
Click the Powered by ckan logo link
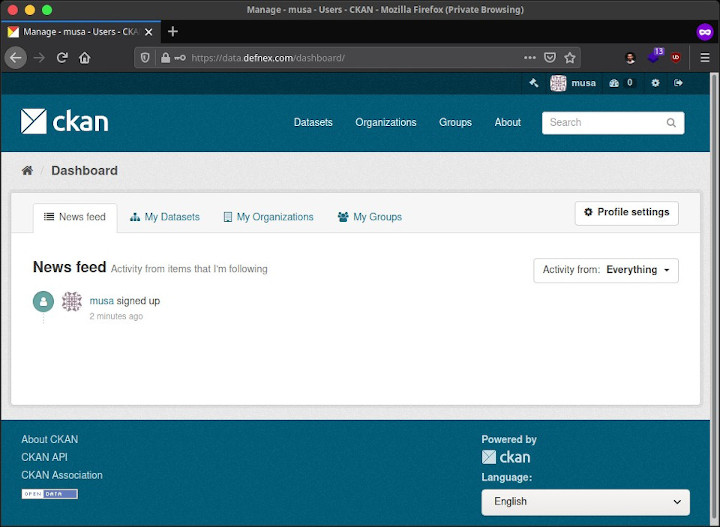(506, 457)
